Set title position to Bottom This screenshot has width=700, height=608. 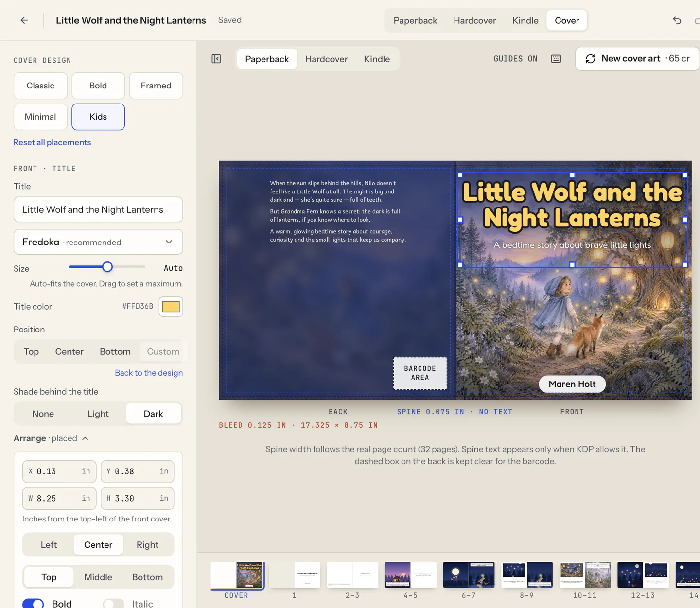(115, 351)
